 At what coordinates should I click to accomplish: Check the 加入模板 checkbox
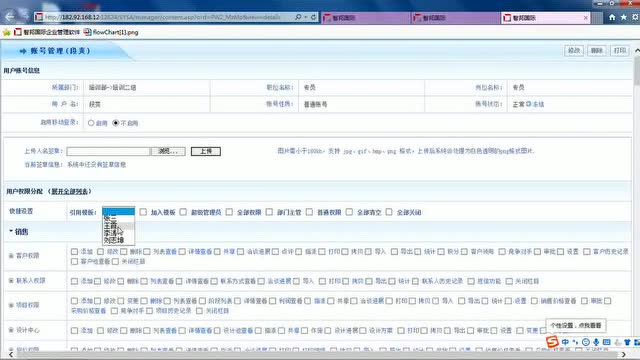[x=143, y=212]
